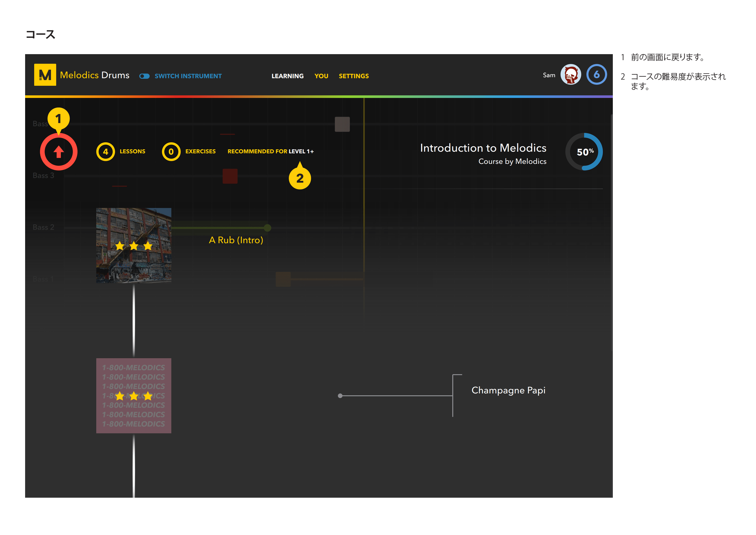Click the Champagne Papi lesson title
This screenshot has height=535, width=756.
point(508,390)
